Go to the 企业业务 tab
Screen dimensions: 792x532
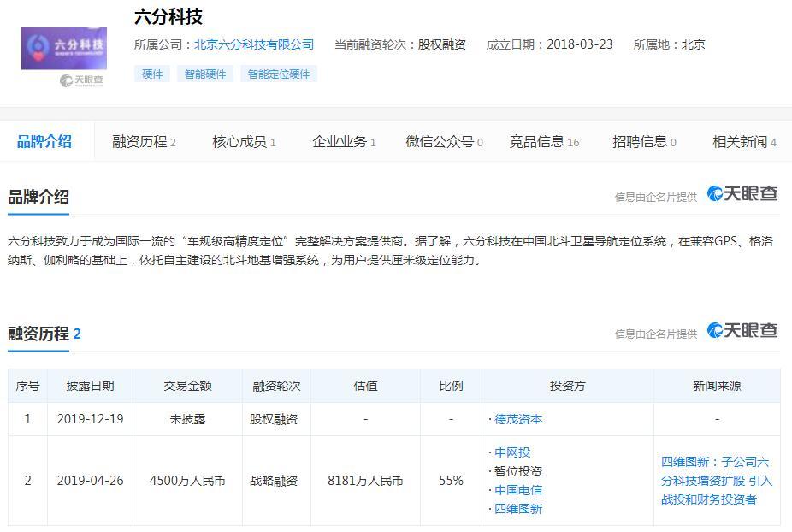tap(344, 142)
